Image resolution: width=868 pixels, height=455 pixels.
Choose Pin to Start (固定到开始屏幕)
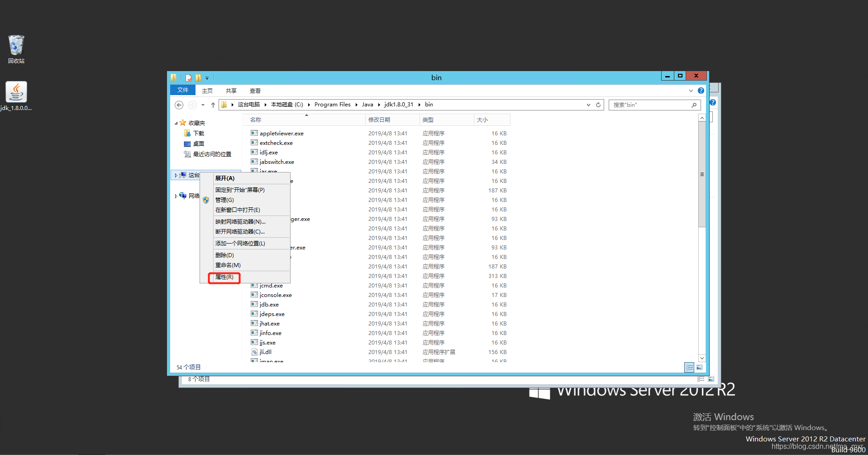click(245, 190)
